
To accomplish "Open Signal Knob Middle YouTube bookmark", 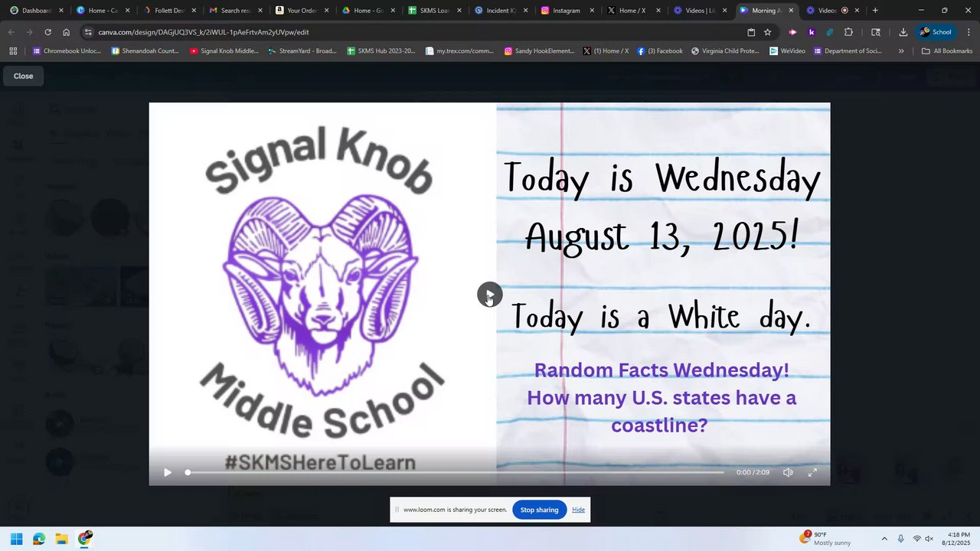I will point(224,51).
